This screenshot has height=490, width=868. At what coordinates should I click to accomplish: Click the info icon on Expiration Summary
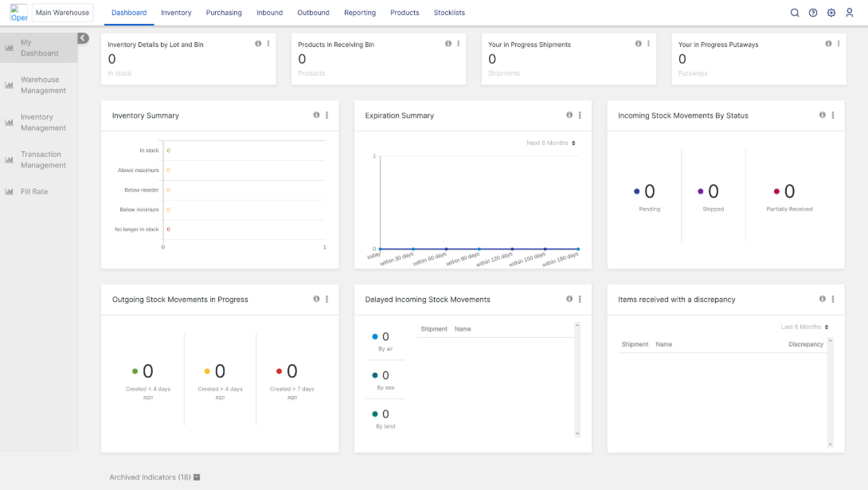click(x=569, y=116)
